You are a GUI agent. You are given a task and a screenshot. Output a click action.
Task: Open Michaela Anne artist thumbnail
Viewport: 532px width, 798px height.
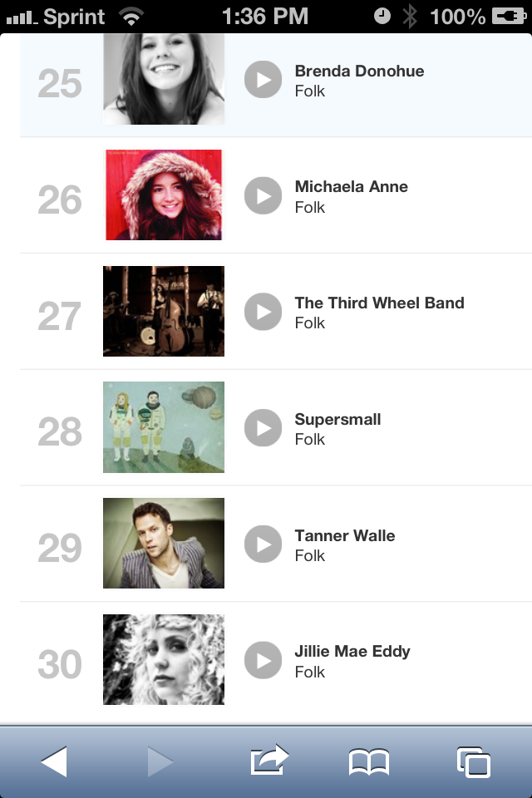click(x=164, y=195)
